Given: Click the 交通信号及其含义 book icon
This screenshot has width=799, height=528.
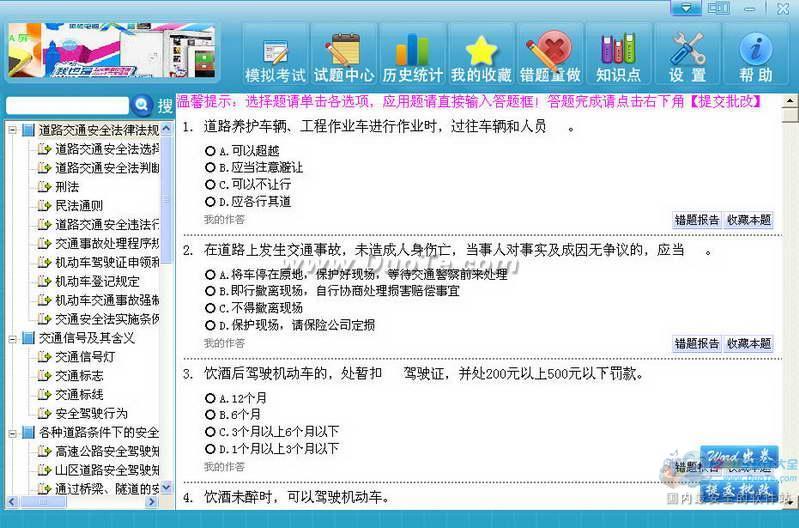Looking at the screenshot, I should click(29, 338).
